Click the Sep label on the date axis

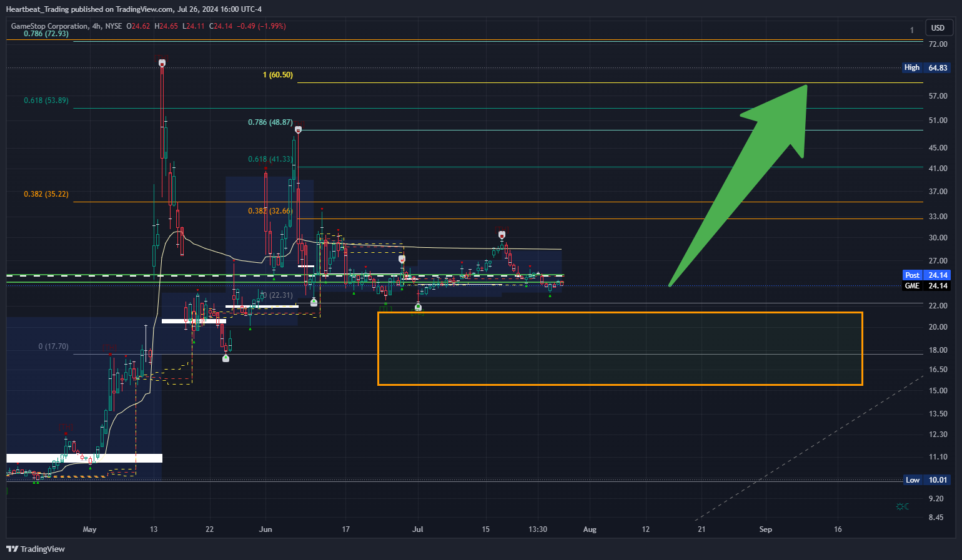tap(766, 529)
